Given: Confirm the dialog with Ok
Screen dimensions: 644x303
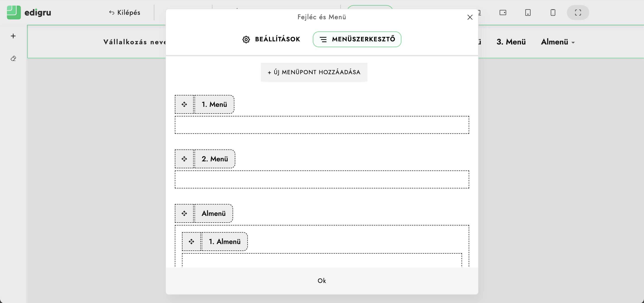Looking at the screenshot, I should pos(322,281).
